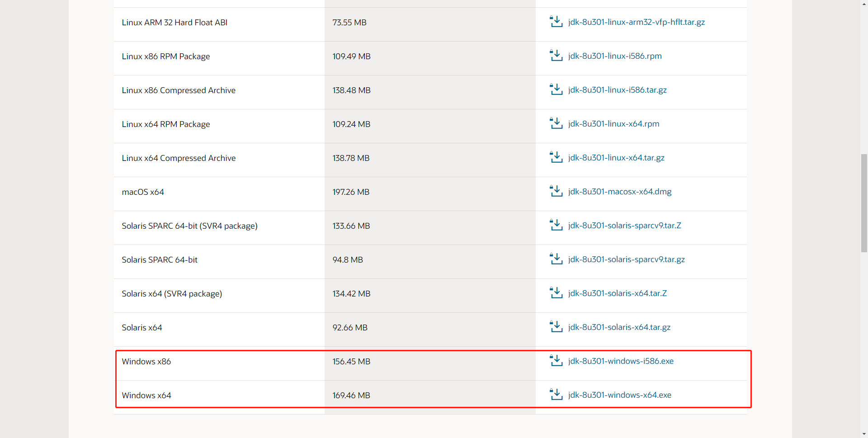Open the jdk-8u301-solaris-sparcv9.tar.Z link

[x=625, y=226]
